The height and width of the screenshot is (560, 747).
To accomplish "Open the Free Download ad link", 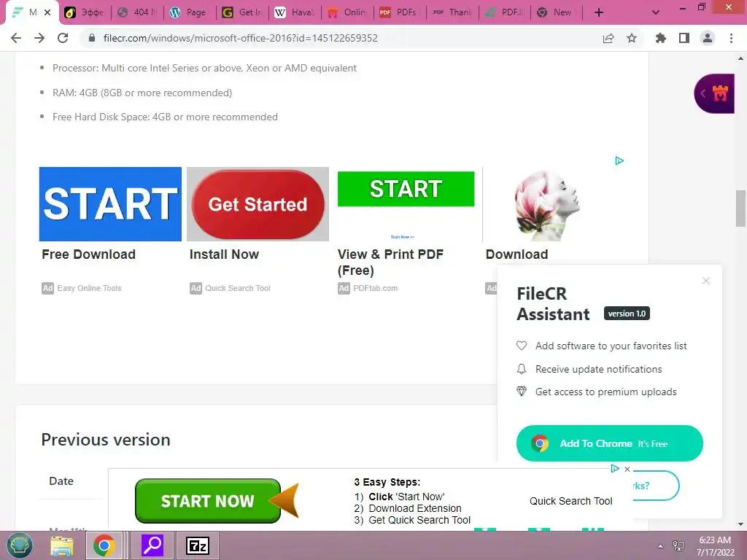I will click(88, 254).
